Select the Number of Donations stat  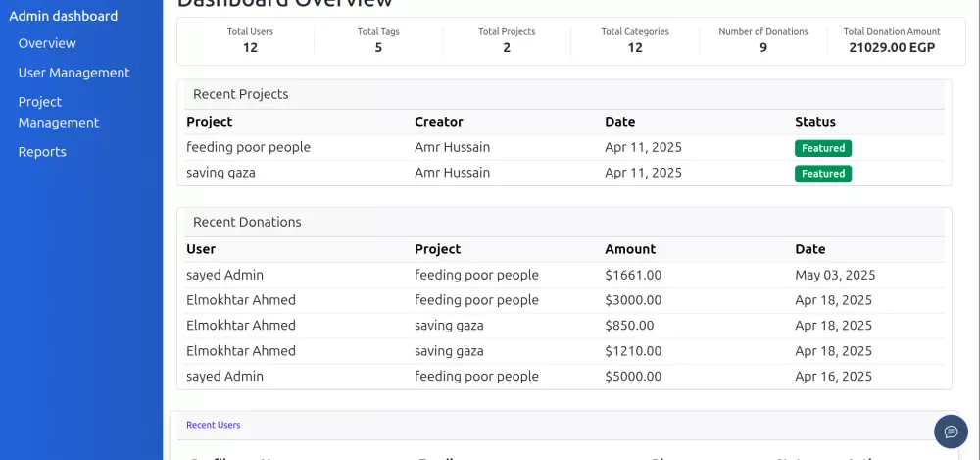coord(763,40)
